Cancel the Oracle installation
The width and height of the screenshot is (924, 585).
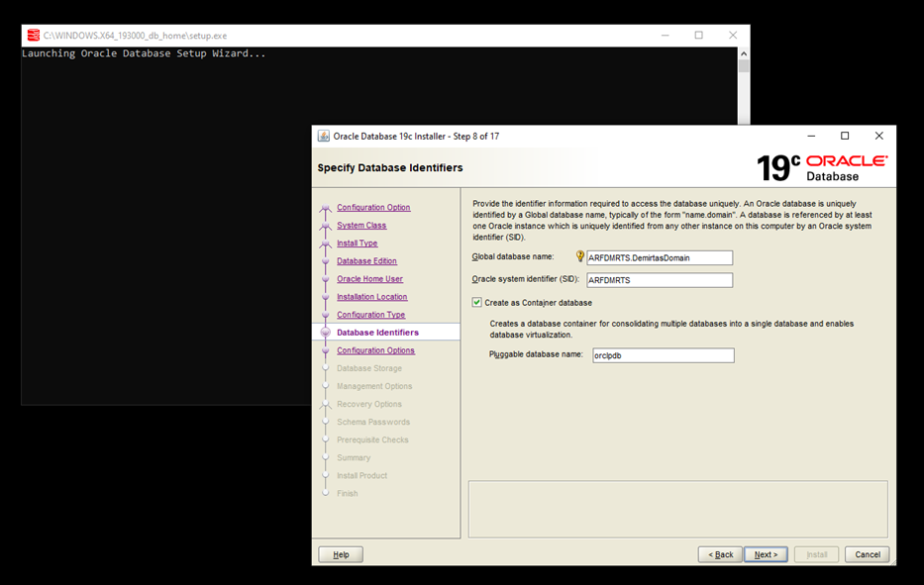pyautogui.click(x=867, y=554)
